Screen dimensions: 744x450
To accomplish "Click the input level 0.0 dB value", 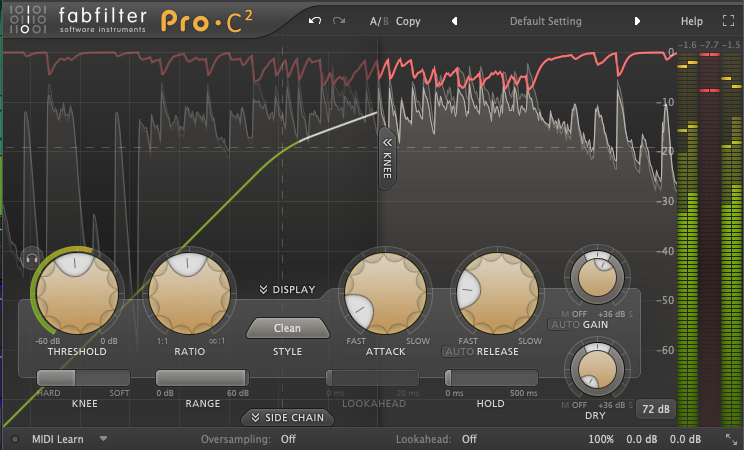I will 642,440.
